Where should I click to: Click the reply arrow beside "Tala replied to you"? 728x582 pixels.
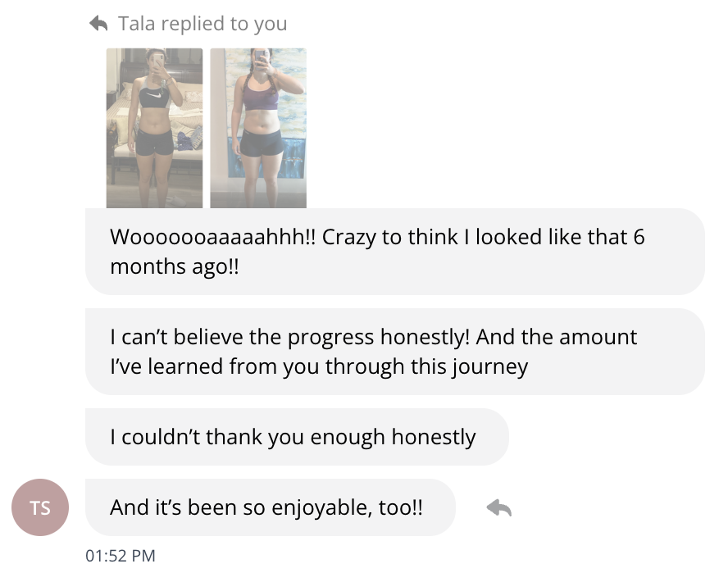(98, 23)
